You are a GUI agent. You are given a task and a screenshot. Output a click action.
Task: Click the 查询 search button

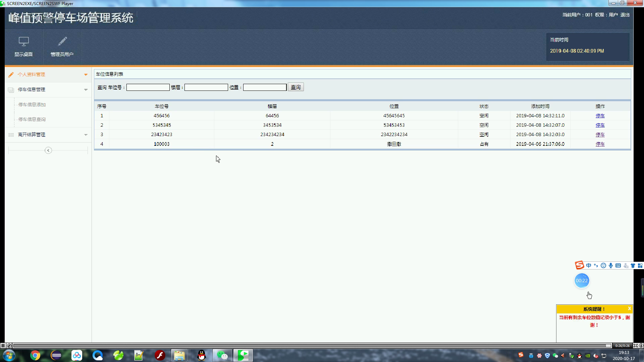point(296,87)
